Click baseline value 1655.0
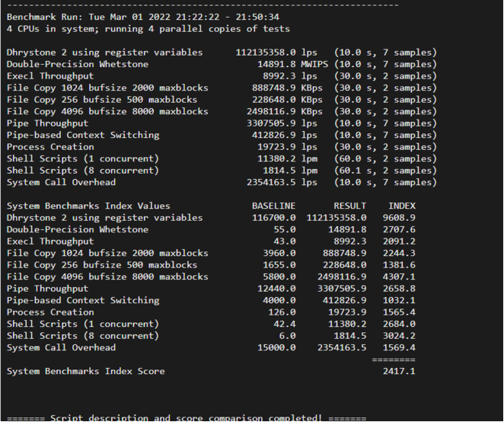Screen dimensions: 504x422 (x=279, y=265)
